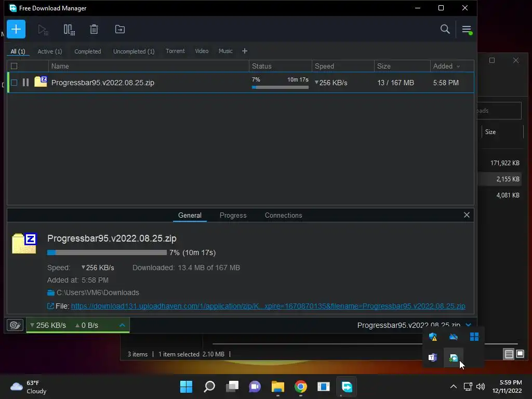Open Task View on taskbar
Viewport: 532px width, 399px height.
(x=232, y=387)
